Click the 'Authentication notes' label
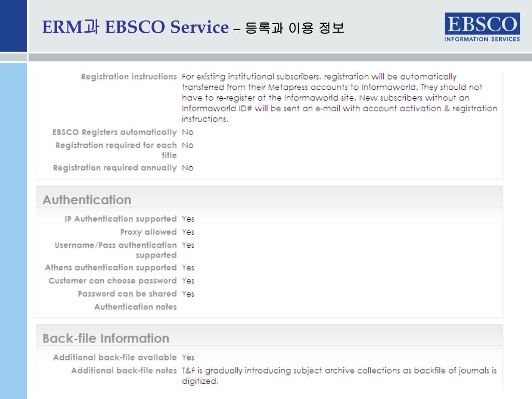Viewport: 532px width, 399px height. 136,307
